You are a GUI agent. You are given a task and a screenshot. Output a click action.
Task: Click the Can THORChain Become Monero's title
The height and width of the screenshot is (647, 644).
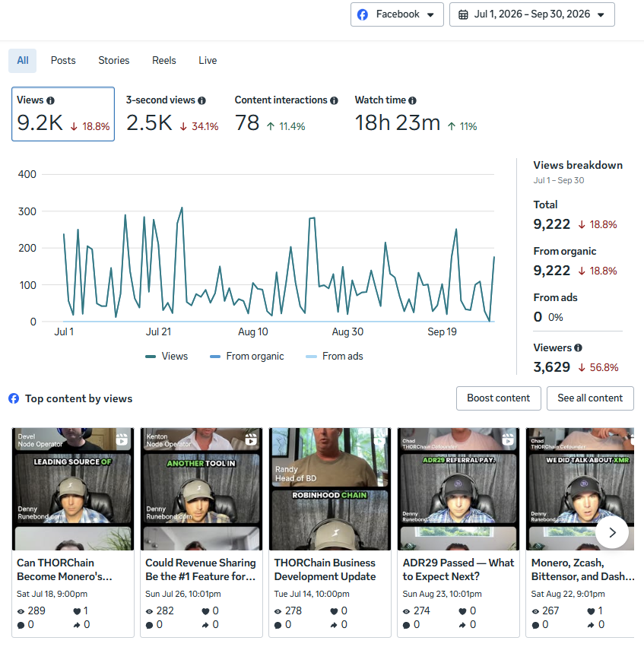65,570
